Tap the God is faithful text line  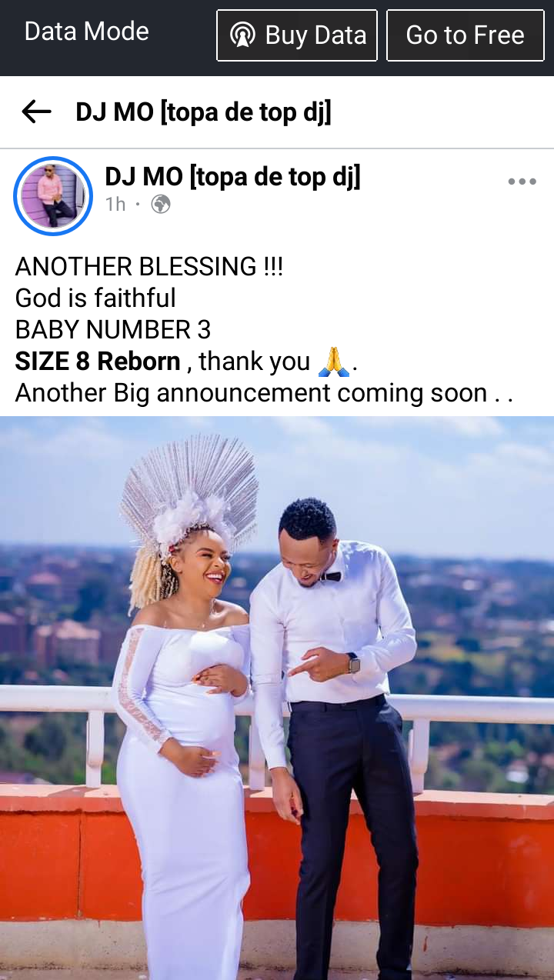tap(95, 298)
